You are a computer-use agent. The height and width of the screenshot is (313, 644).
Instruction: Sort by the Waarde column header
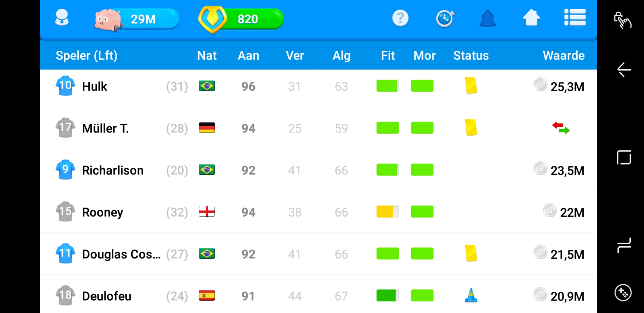[564, 55]
